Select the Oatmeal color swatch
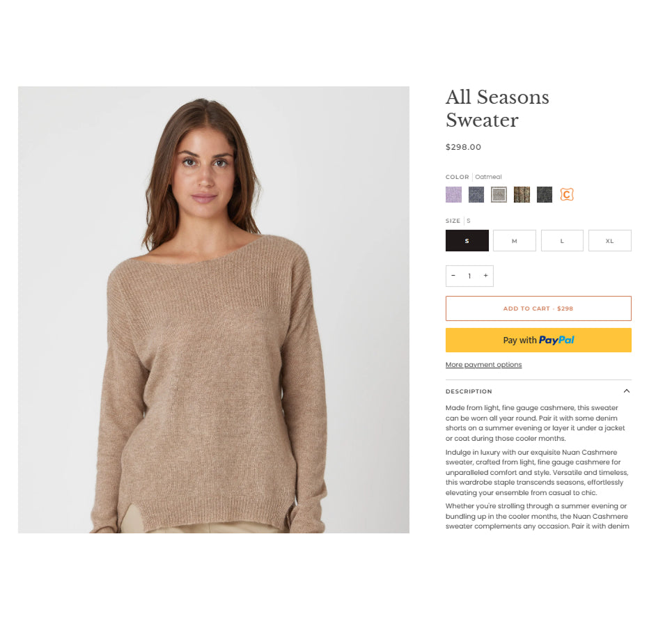 click(499, 194)
